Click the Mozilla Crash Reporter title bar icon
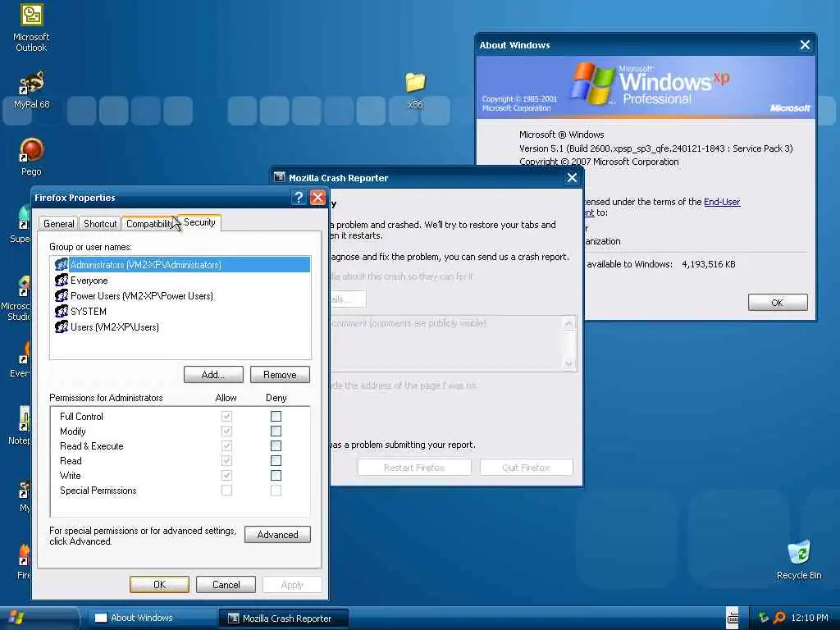The image size is (840, 630). pyautogui.click(x=279, y=177)
